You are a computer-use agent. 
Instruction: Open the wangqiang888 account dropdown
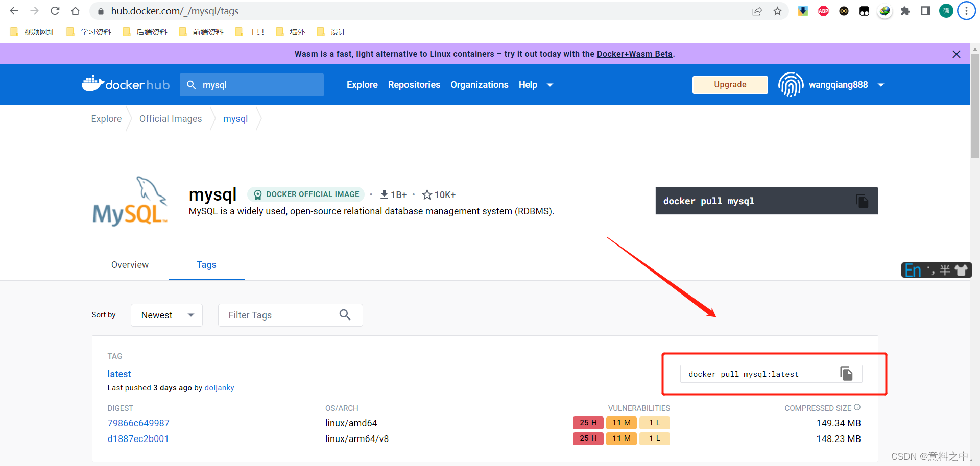(x=881, y=85)
